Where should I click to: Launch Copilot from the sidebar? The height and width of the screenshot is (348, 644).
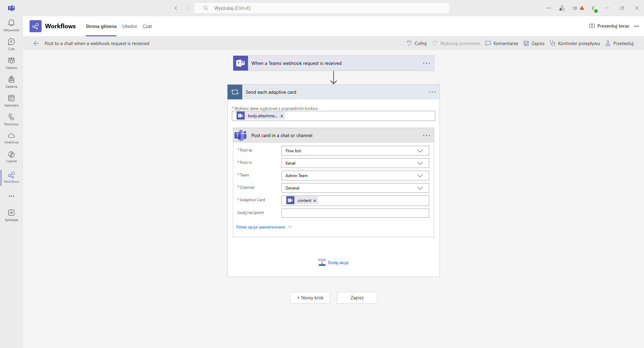coord(11,157)
